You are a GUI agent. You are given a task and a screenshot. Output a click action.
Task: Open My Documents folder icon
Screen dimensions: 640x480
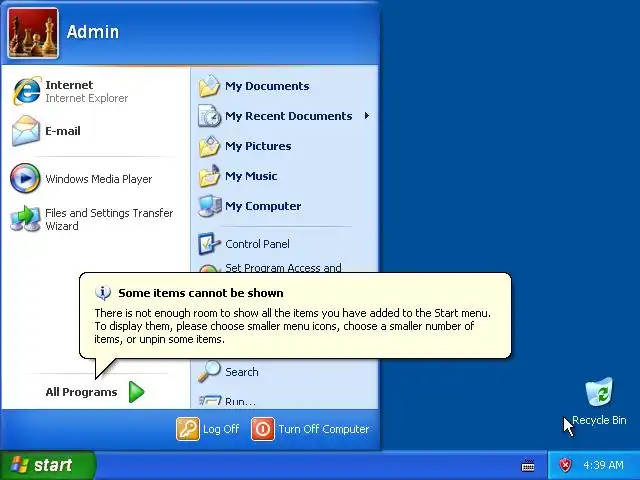[209, 86]
